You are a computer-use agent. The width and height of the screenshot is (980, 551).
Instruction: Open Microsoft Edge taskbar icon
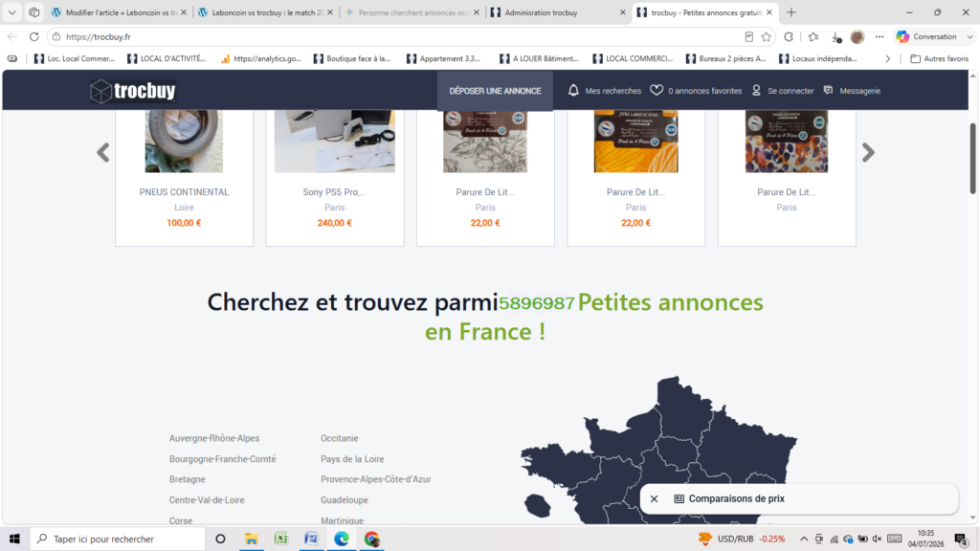pyautogui.click(x=342, y=539)
